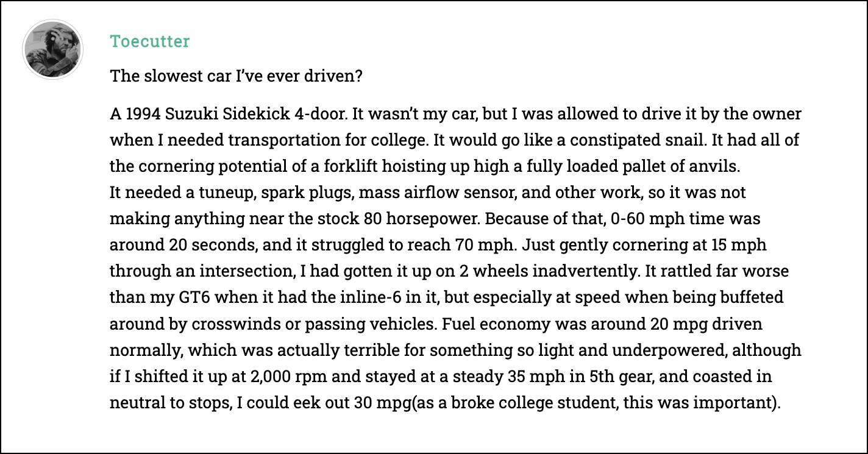Click the phrase "crosswinds or passing vehicles"
The image size is (868, 454).
(x=293, y=324)
